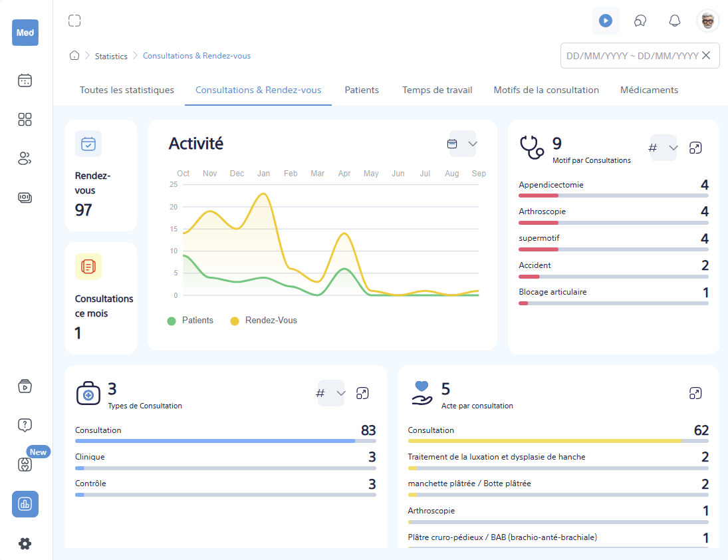This screenshot has height=560, width=728.
Task: Open the calendar period dropdown on Activité chart
Action: click(461, 144)
